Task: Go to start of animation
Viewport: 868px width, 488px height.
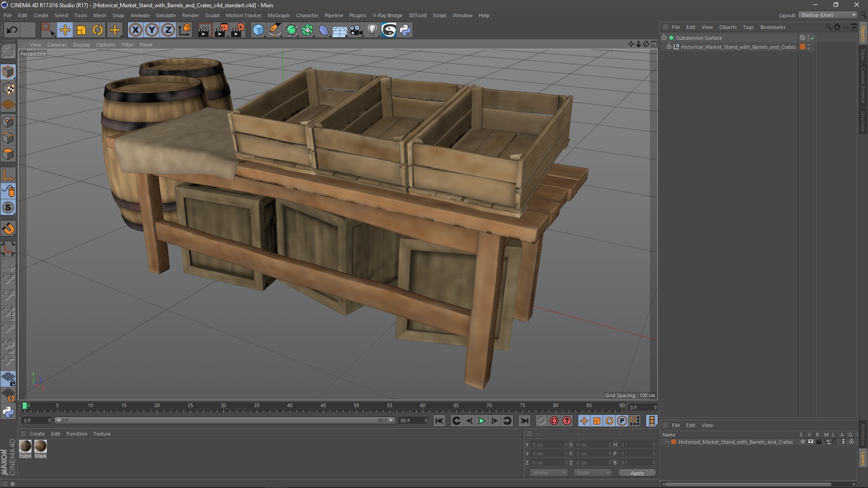Action: 439,421
